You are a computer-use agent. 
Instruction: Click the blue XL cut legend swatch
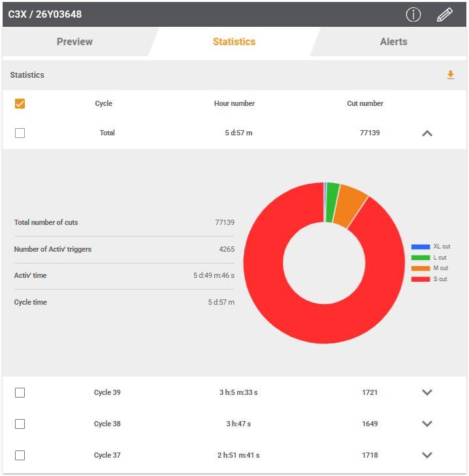pos(421,246)
